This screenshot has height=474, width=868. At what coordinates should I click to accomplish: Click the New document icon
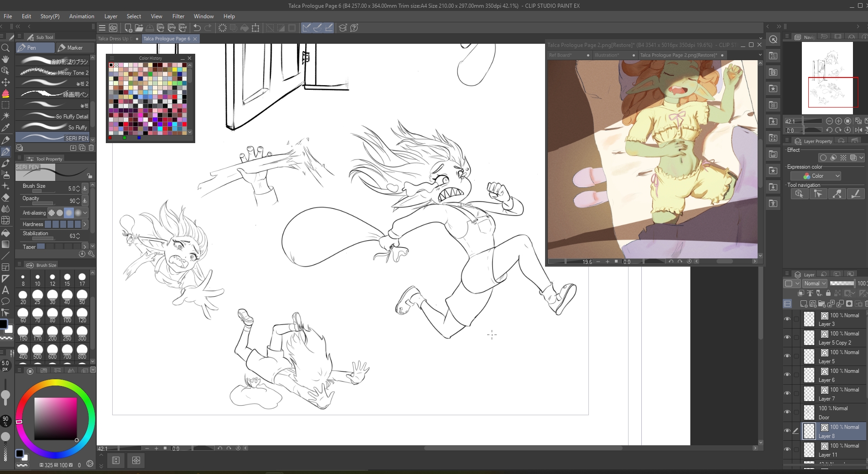point(128,28)
